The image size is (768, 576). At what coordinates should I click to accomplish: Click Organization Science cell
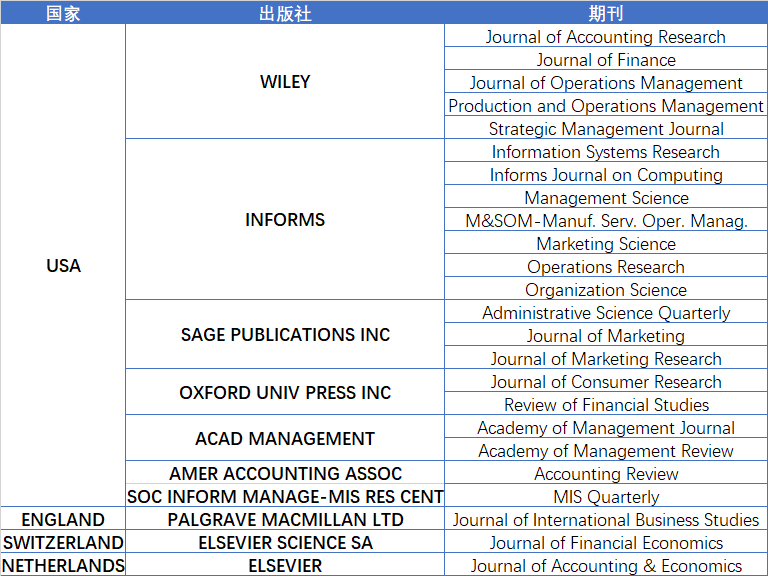pos(606,289)
